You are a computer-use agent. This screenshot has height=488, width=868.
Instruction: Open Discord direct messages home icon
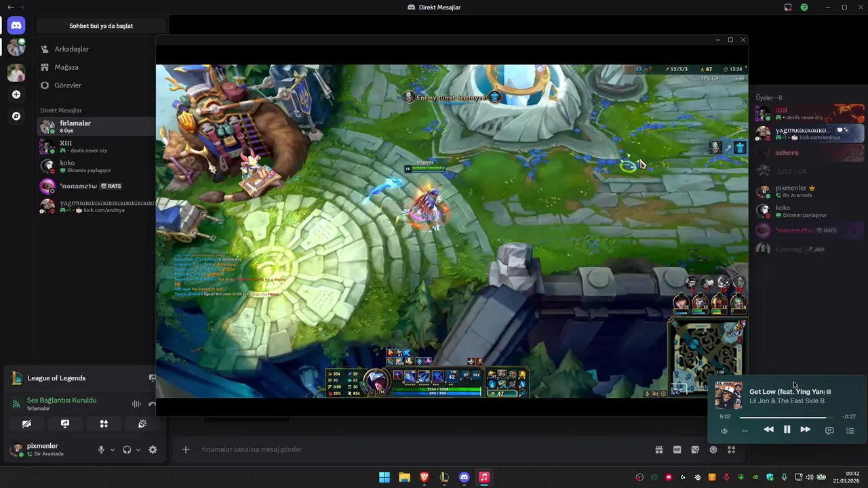pos(16,26)
